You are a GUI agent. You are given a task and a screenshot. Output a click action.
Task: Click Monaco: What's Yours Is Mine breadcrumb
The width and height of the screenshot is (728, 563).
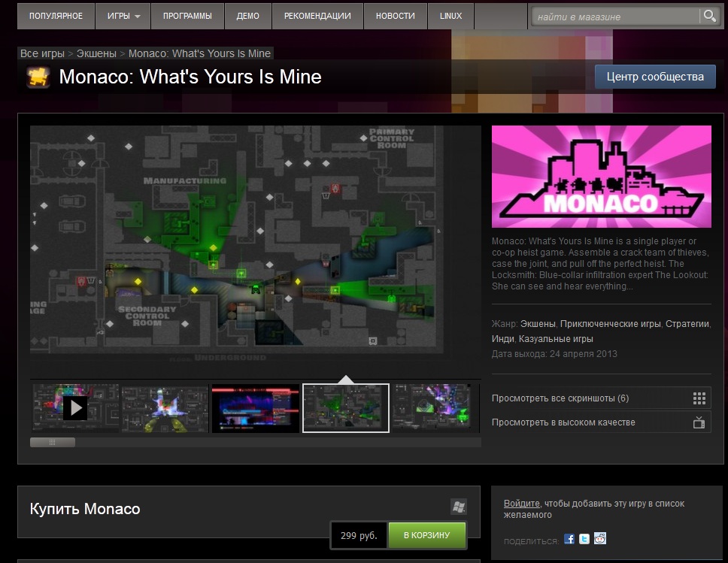coord(199,53)
